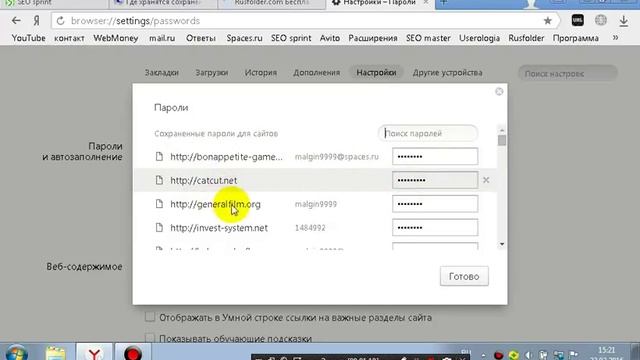Open Yandex home via the Я icon
This screenshot has width=640, height=360.
click(x=36, y=21)
